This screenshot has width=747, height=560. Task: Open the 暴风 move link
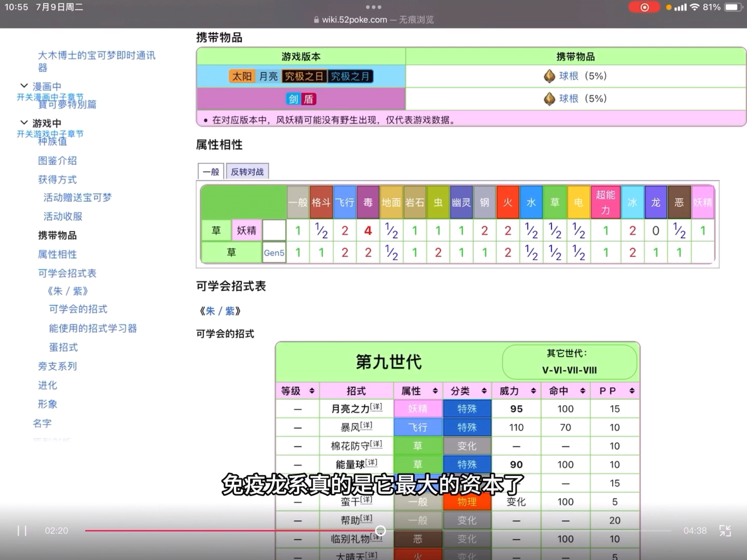(350, 427)
